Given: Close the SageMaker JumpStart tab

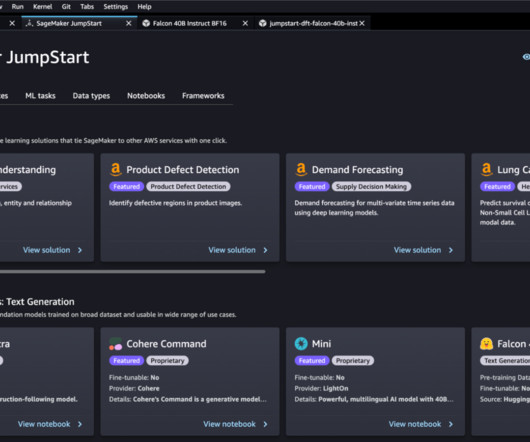Looking at the screenshot, I should click(x=128, y=23).
